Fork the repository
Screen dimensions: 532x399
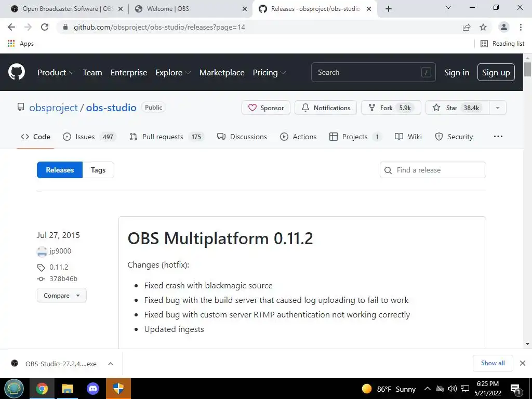[x=391, y=108]
